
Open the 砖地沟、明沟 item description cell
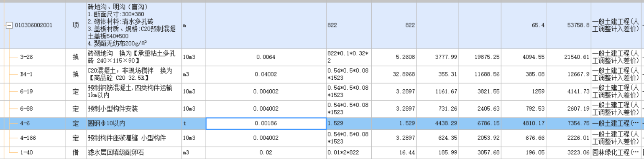click(134, 25)
